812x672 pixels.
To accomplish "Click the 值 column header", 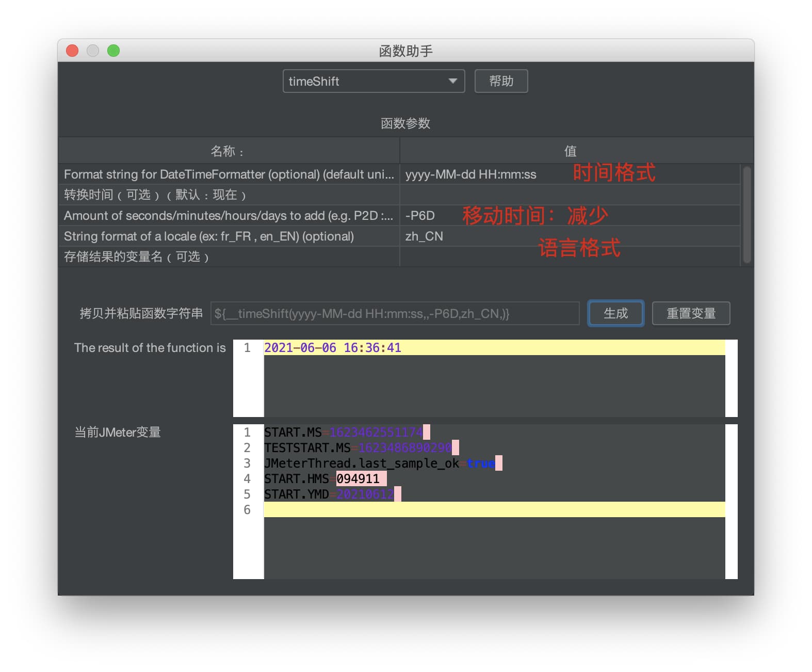I will tap(570, 151).
